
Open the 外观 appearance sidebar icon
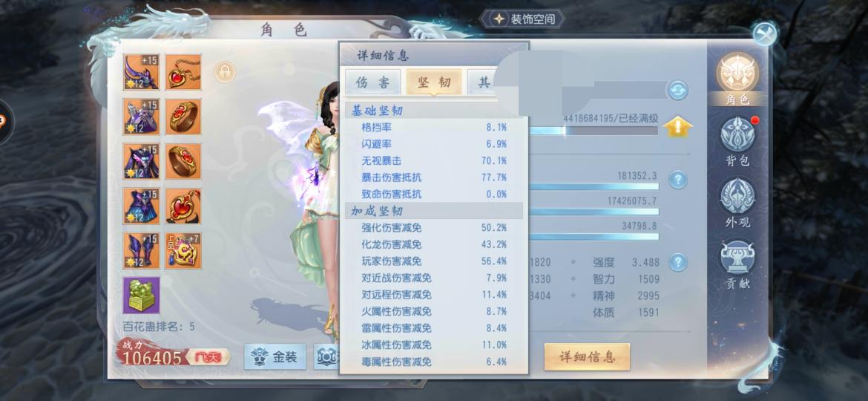pos(737,202)
